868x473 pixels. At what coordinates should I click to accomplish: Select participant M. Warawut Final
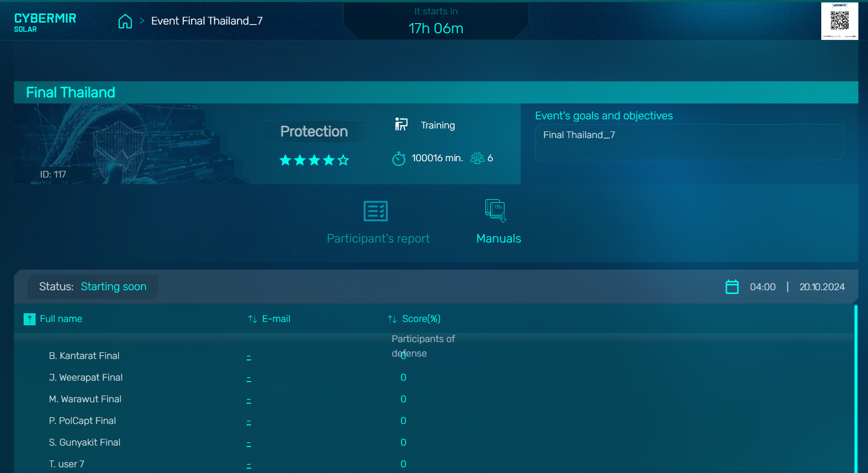click(x=85, y=399)
